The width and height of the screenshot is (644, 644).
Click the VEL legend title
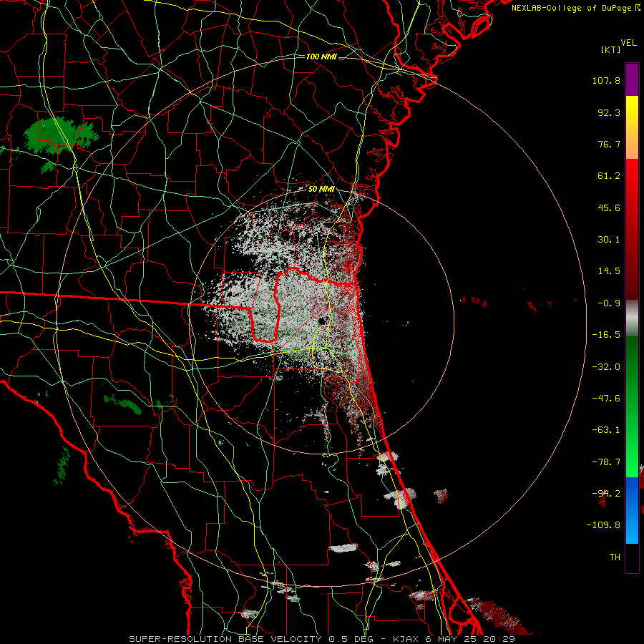[628, 43]
